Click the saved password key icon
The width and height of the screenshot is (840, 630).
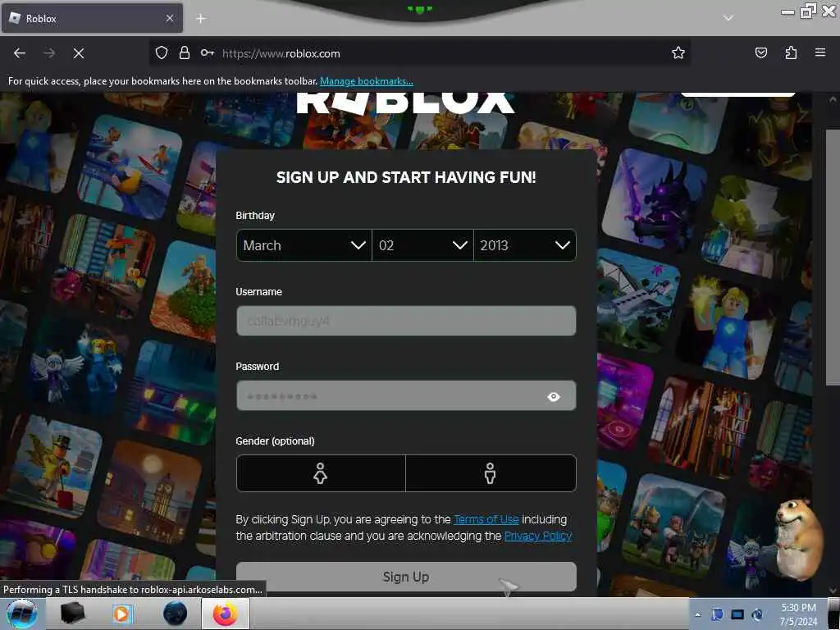[208, 53]
